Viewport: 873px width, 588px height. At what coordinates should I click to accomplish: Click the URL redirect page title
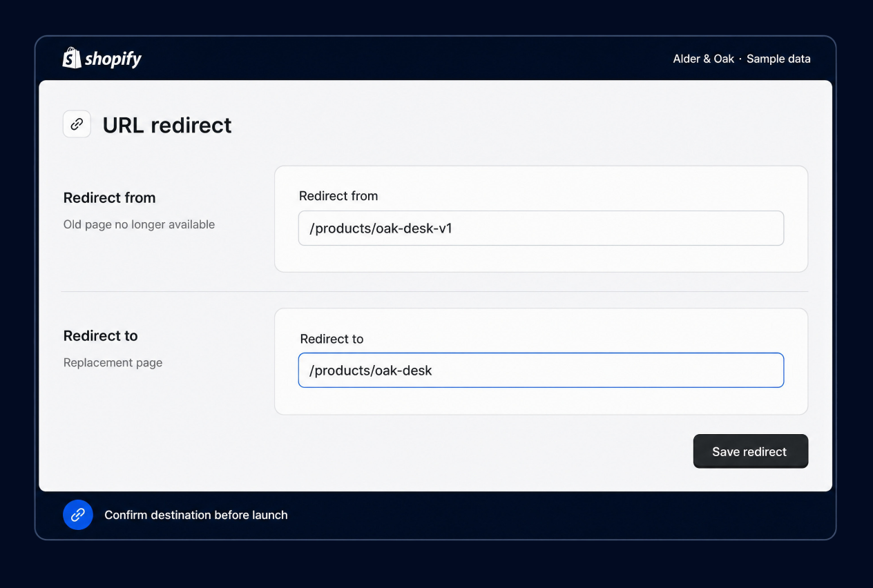pos(167,125)
